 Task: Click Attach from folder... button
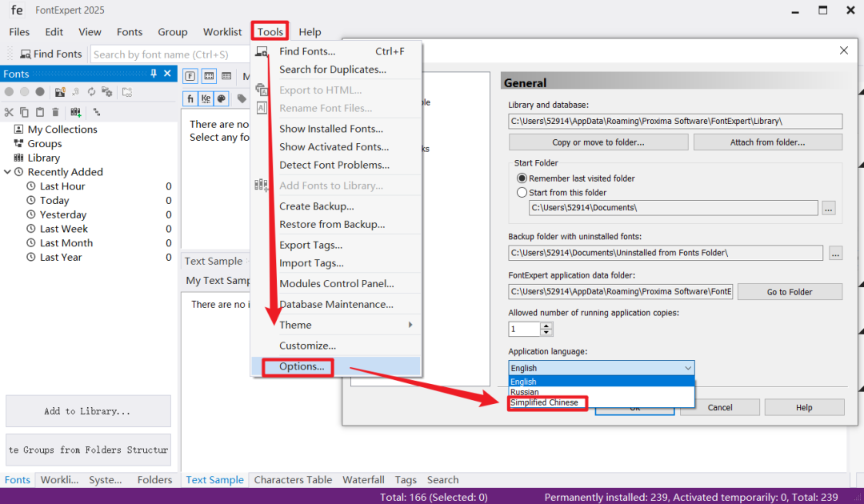[767, 142]
